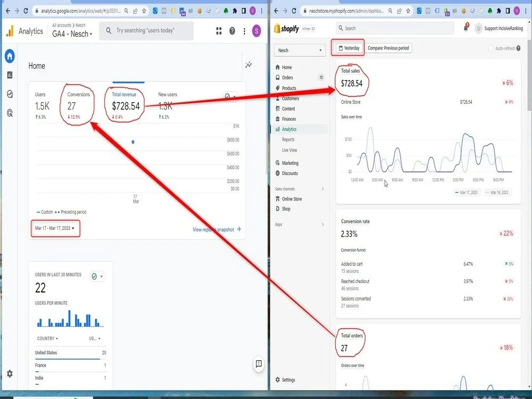
Task: Bookmark star in Shopify browser address bar
Action: pos(408,11)
